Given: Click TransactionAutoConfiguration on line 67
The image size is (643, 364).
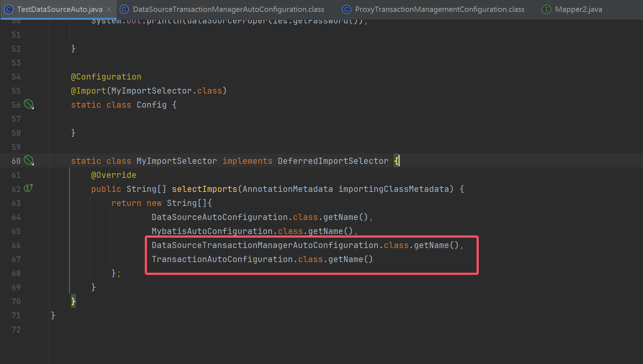Looking at the screenshot, I should pyautogui.click(x=222, y=259).
